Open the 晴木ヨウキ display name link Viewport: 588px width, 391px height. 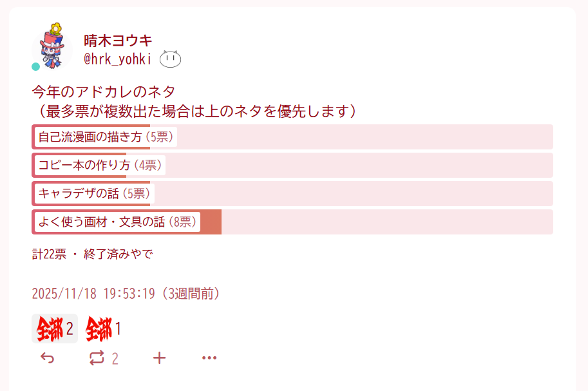pyautogui.click(x=119, y=41)
